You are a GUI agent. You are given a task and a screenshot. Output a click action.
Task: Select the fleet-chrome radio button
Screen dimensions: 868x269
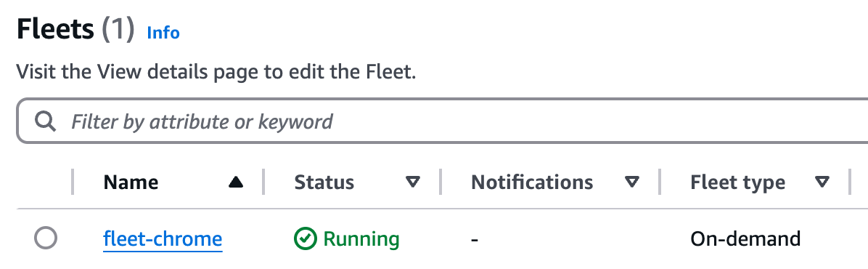click(46, 239)
